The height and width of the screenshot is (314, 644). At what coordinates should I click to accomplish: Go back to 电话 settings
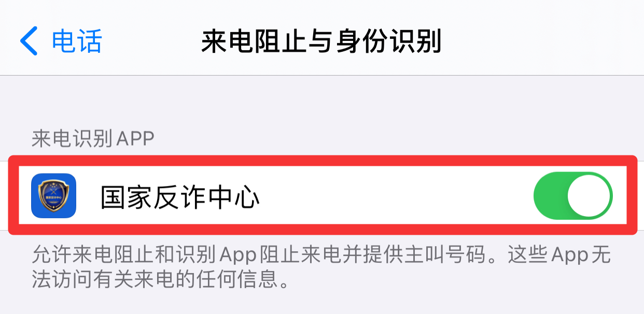(x=61, y=41)
